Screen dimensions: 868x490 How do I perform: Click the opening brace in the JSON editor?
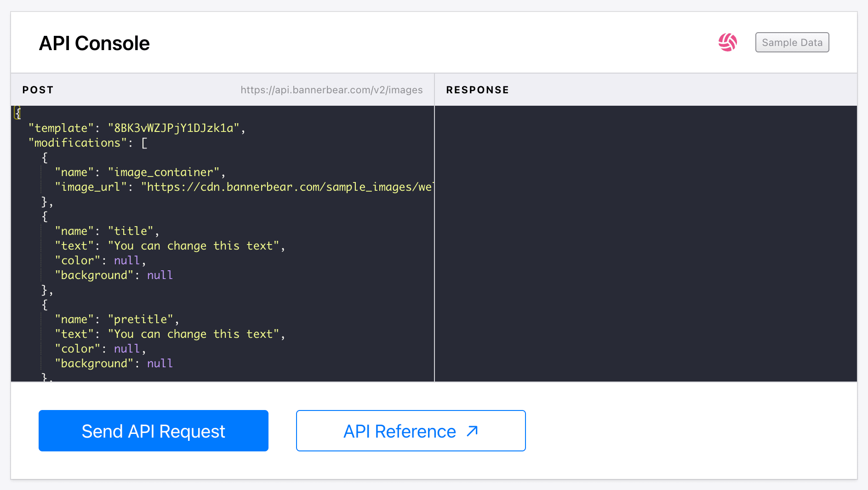(17, 112)
